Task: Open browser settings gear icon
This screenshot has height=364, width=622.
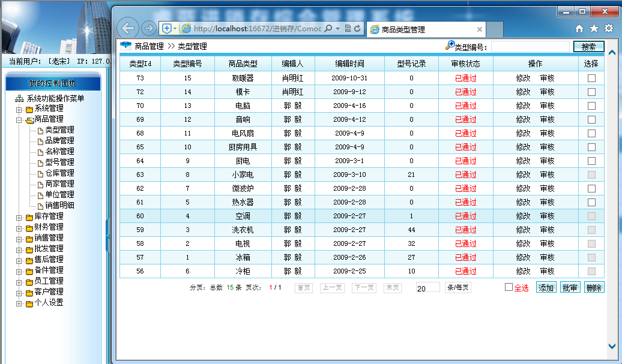Action: [x=609, y=29]
